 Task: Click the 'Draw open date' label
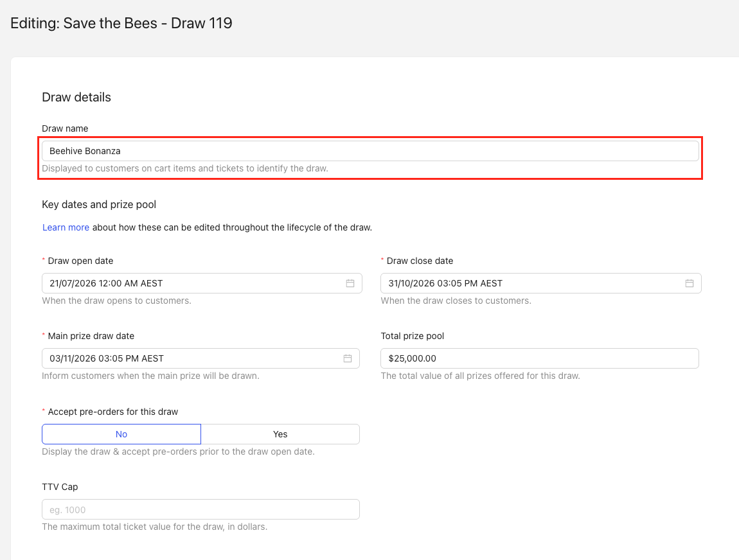click(x=80, y=261)
